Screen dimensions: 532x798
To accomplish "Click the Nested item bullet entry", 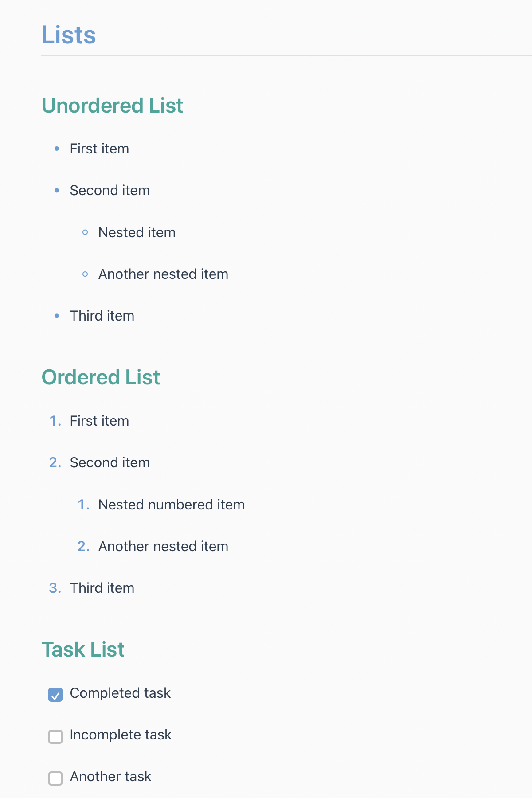I will click(x=137, y=232).
